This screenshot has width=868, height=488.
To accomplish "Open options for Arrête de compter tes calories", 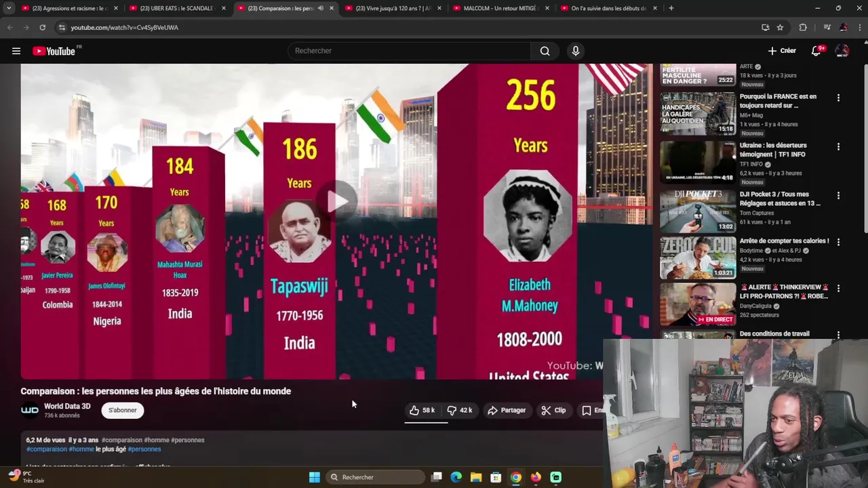I will tap(838, 241).
